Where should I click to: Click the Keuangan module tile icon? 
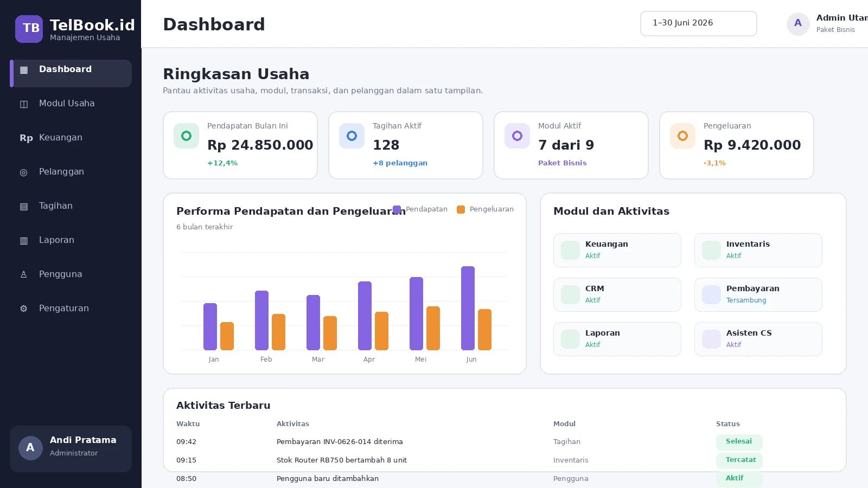[570, 250]
